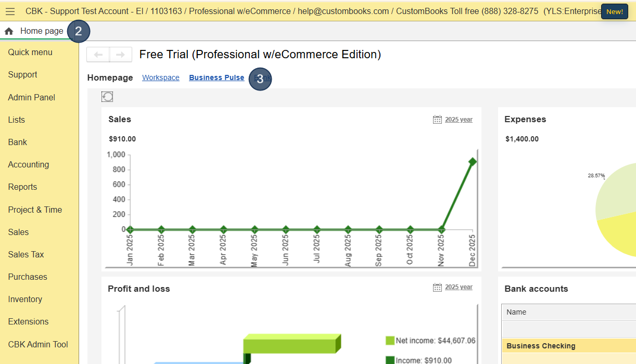This screenshot has width=636, height=364.
Task: Select the Business Checking account row
Action: pyautogui.click(x=541, y=346)
